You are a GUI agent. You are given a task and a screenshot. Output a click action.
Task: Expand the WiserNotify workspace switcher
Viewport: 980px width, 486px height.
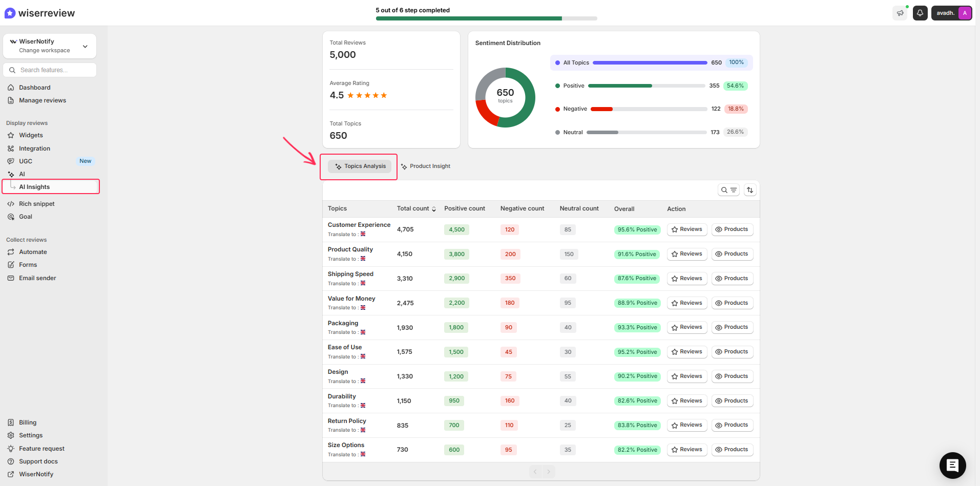click(50, 46)
